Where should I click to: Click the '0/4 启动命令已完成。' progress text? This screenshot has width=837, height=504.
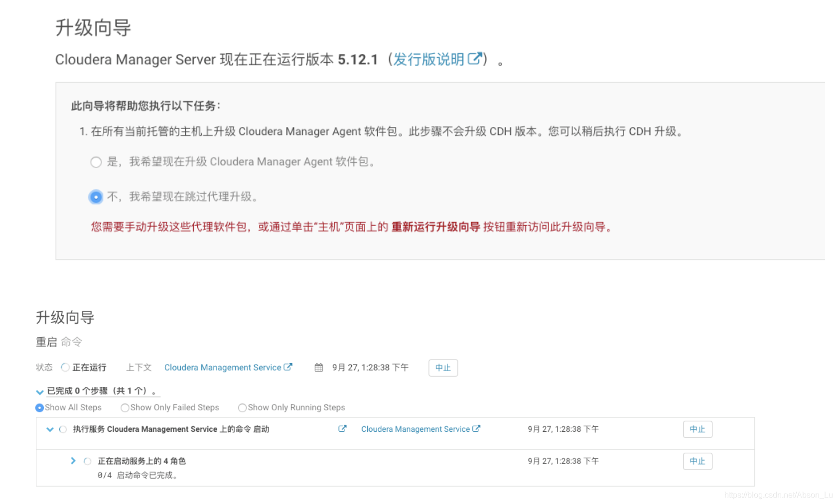(x=138, y=476)
